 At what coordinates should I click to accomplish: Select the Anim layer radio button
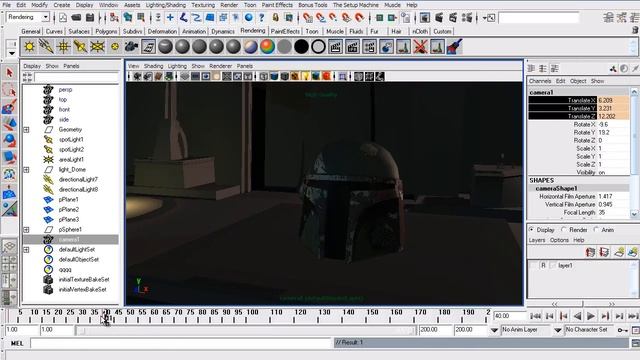pos(596,229)
